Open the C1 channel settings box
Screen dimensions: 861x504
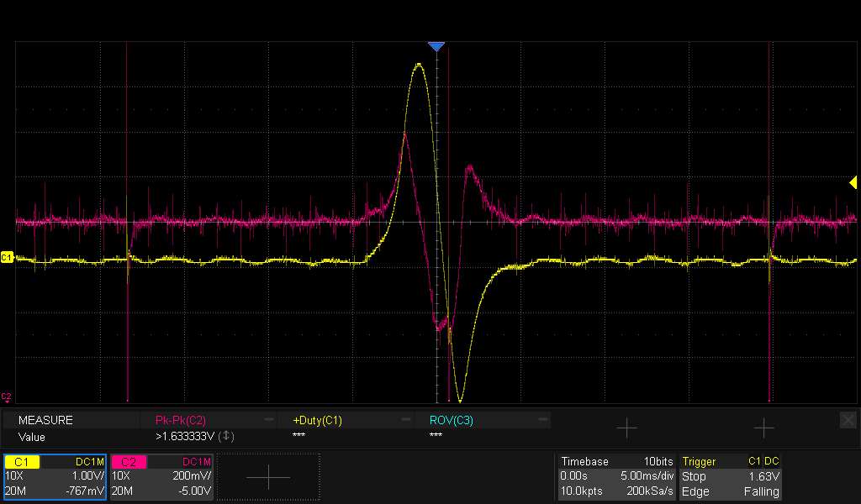coord(55,477)
